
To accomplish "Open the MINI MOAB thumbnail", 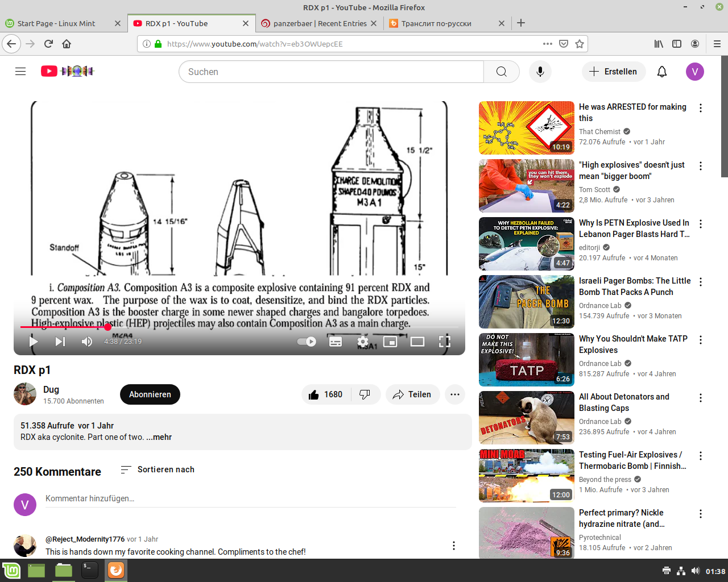I will pos(527,476).
